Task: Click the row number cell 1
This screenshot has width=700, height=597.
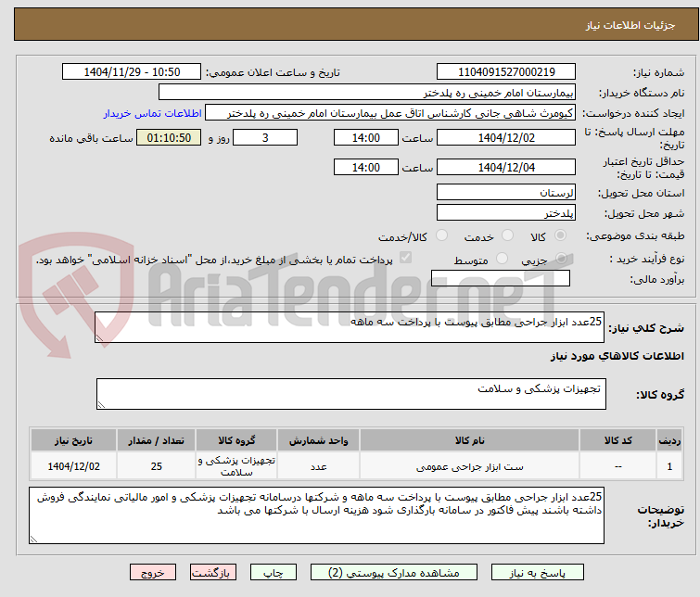Action: 669,466
